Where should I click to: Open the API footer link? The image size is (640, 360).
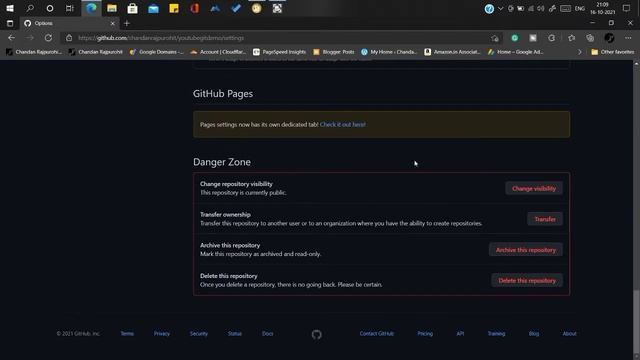click(460, 333)
